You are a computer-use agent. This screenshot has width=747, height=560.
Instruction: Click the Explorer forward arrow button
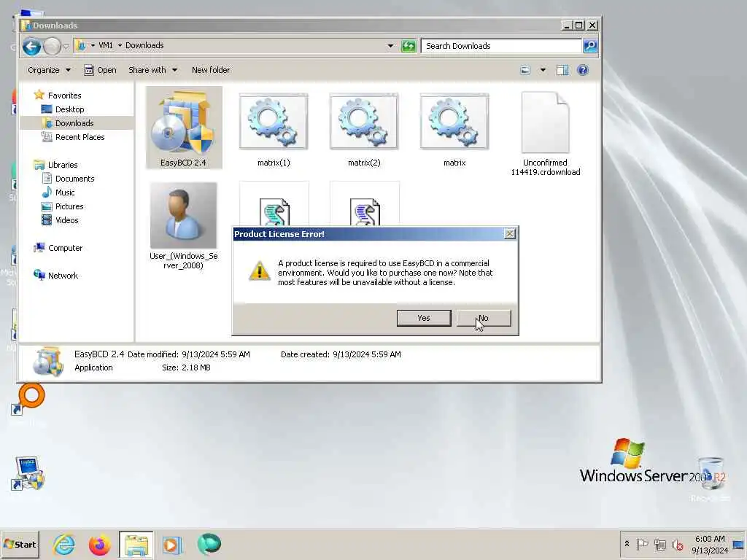52,46
